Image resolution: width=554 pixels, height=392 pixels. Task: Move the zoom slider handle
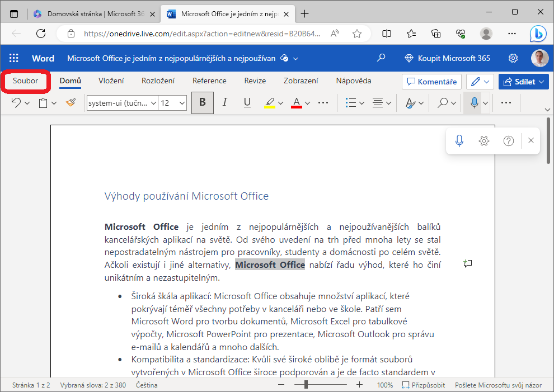click(306, 385)
